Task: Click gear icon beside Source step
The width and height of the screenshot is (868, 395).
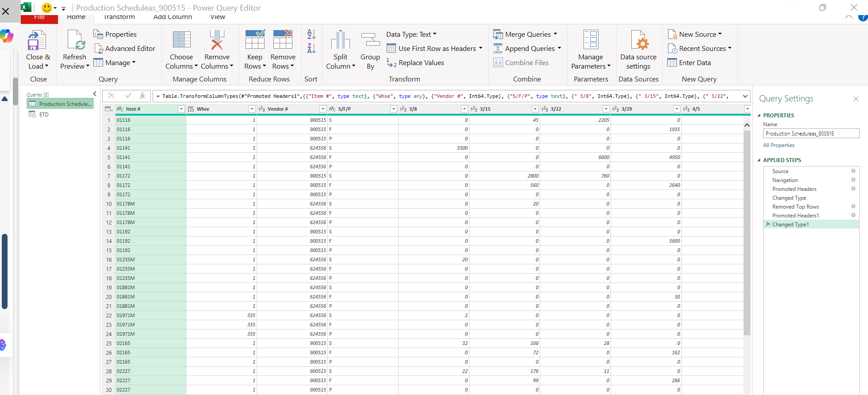Action: (x=853, y=171)
